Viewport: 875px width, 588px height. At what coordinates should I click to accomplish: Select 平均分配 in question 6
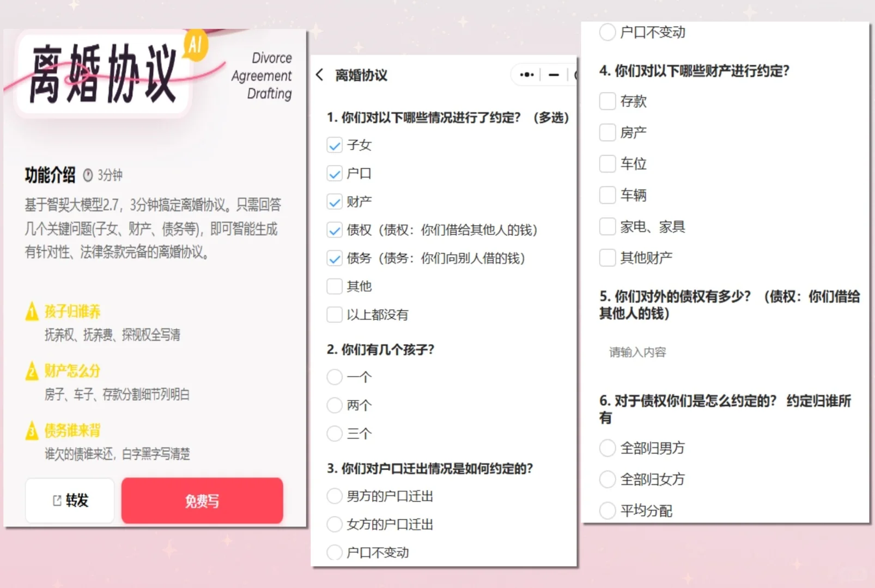606,511
